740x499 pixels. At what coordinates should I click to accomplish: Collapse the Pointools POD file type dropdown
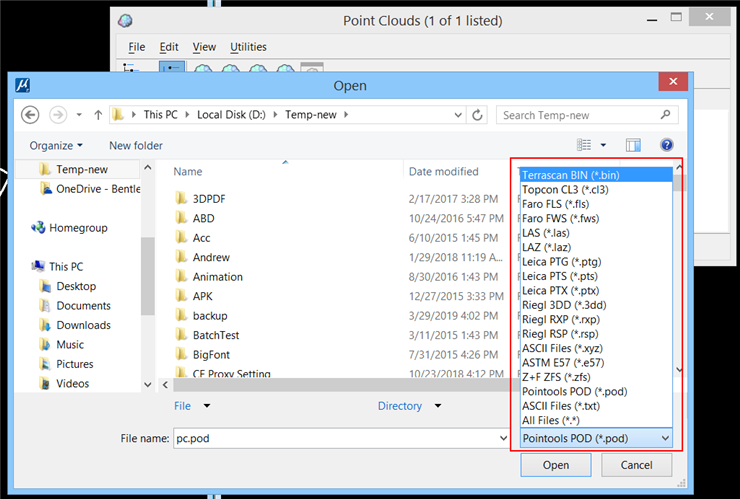tap(665, 438)
